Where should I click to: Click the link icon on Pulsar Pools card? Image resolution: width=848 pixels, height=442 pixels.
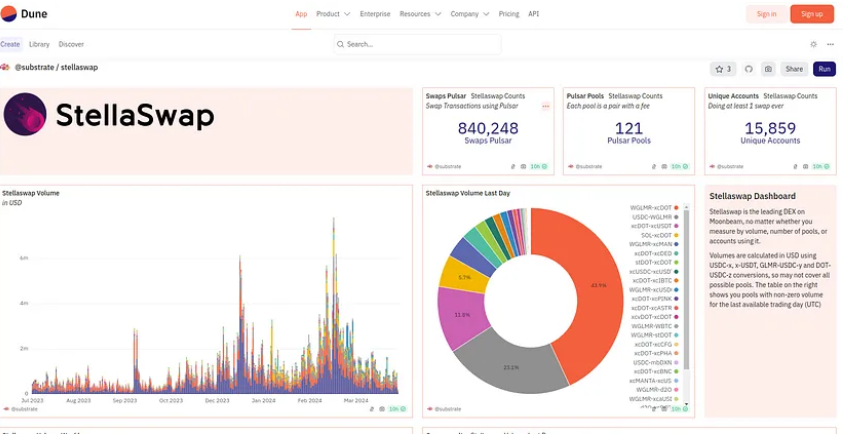coord(654,167)
